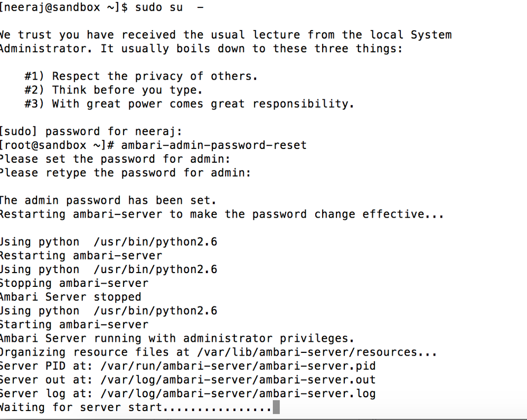Click the '#2) Think before you type.' line

click(114, 90)
